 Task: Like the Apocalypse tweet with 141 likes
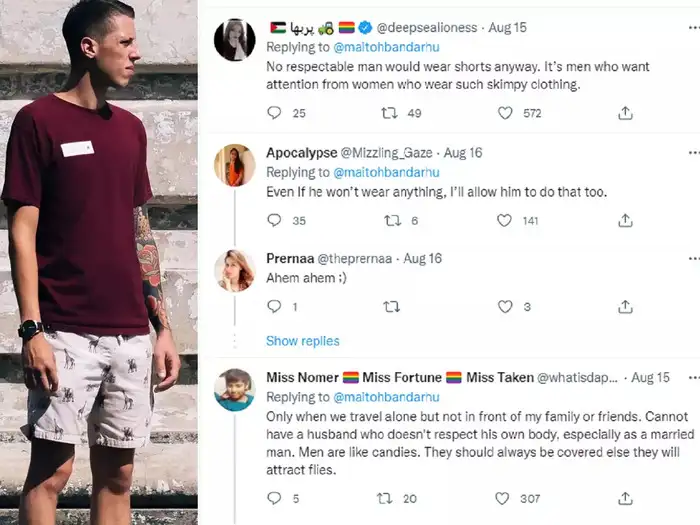click(x=506, y=221)
